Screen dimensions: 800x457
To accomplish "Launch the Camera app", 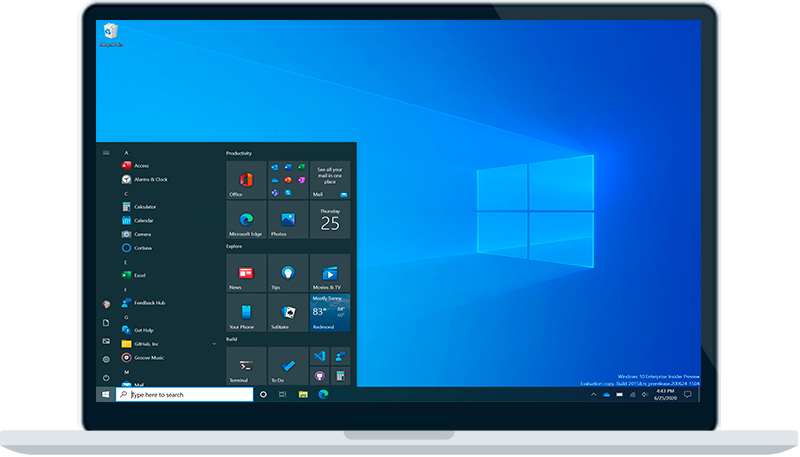I will (137, 234).
